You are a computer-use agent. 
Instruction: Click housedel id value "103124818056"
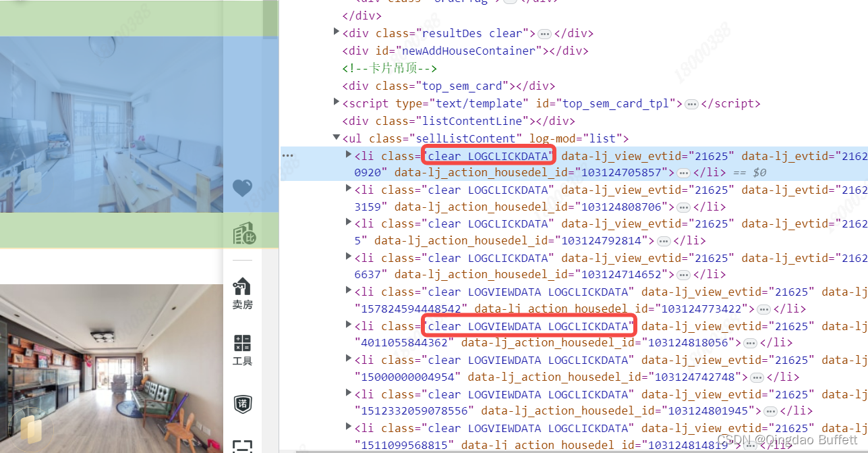(687, 342)
